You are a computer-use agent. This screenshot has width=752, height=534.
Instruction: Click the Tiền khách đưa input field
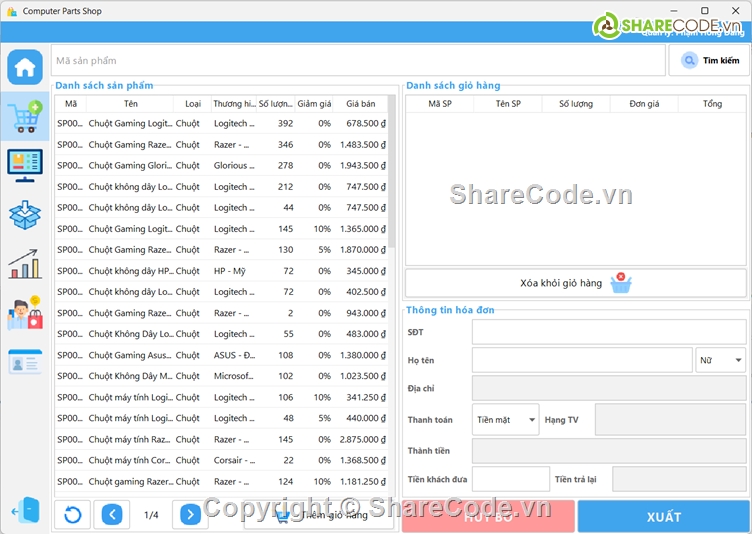pos(511,479)
